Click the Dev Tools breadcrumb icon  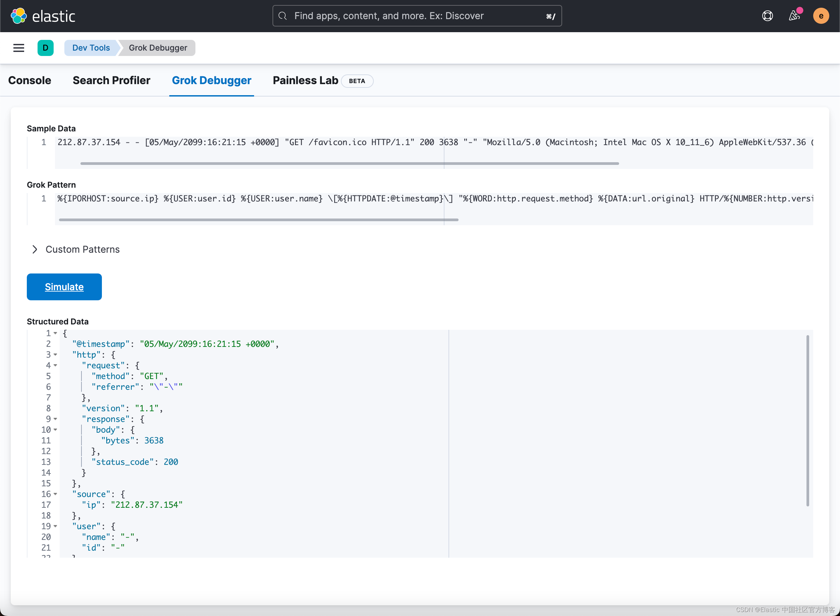pyautogui.click(x=45, y=48)
